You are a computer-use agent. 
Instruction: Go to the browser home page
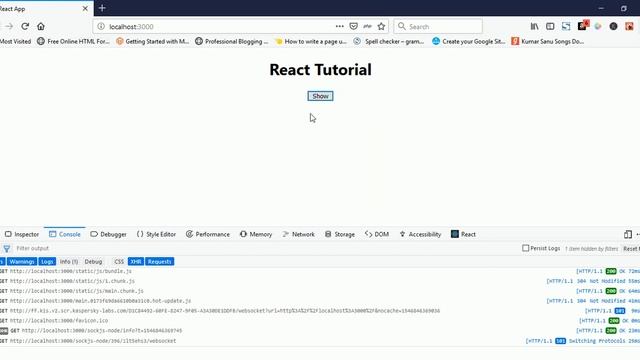(41, 27)
